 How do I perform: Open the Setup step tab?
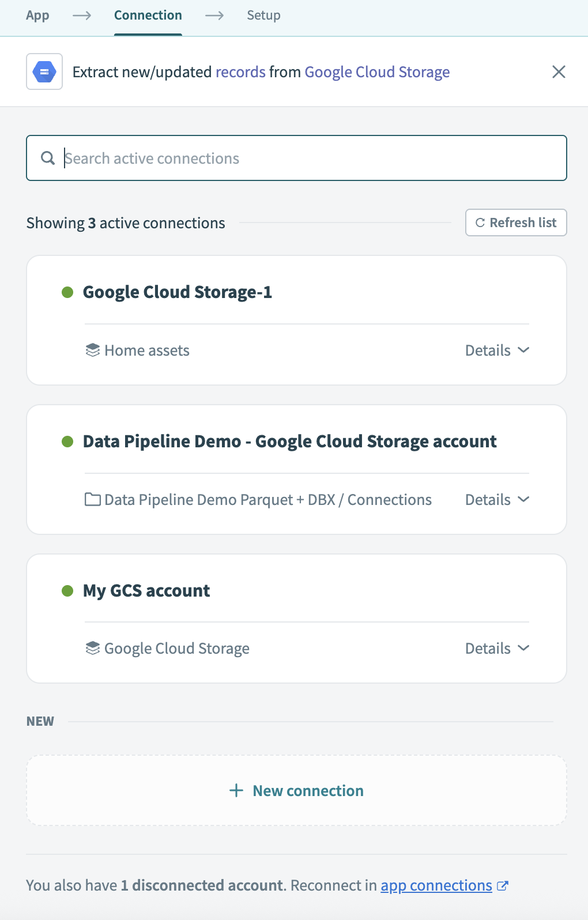point(263,16)
